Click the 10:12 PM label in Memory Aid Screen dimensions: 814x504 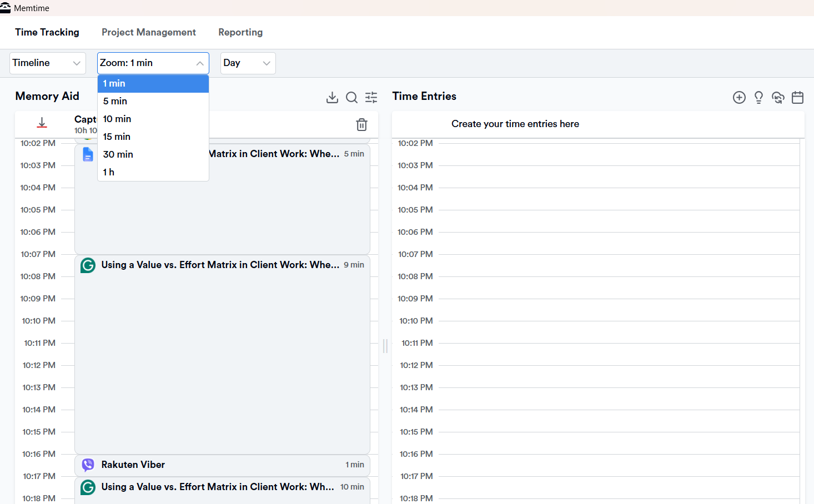click(x=39, y=365)
